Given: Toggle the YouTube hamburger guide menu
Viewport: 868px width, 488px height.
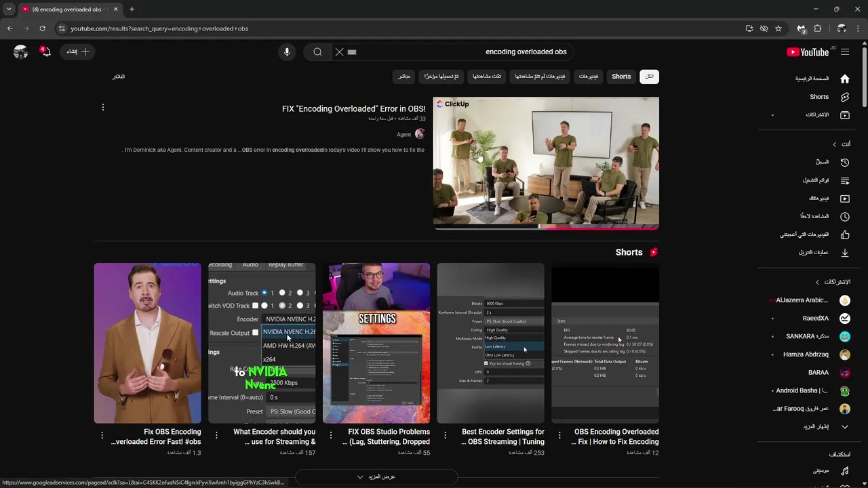Looking at the screenshot, I should click(845, 52).
